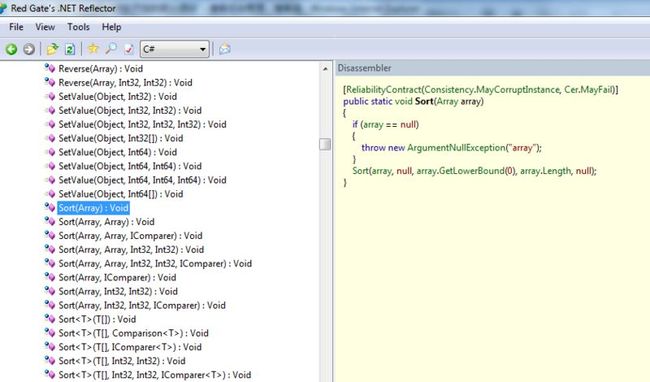
Task: Follow array.Length link in Sort call
Action: coord(545,171)
